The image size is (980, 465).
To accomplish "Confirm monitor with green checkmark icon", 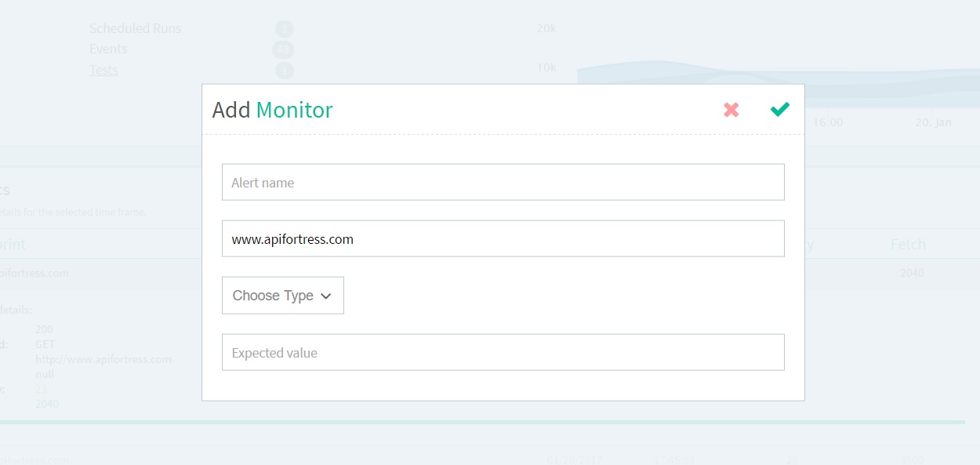I will [779, 110].
